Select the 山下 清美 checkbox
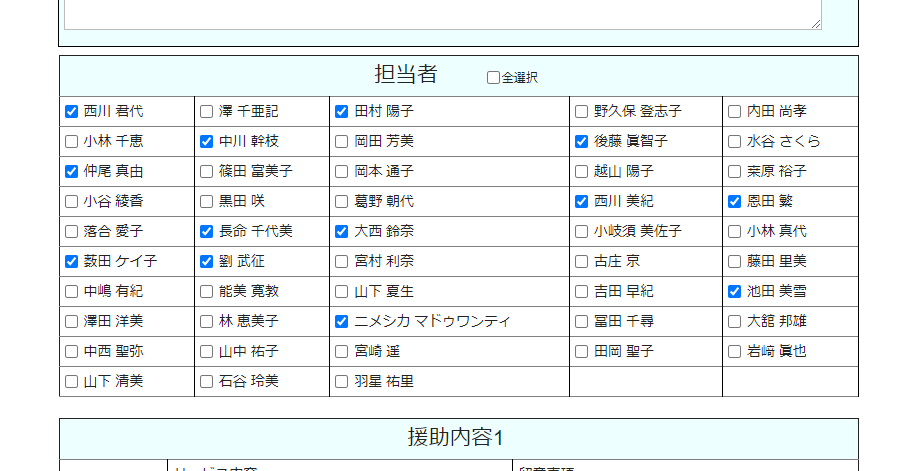The image size is (923, 471). click(x=71, y=382)
